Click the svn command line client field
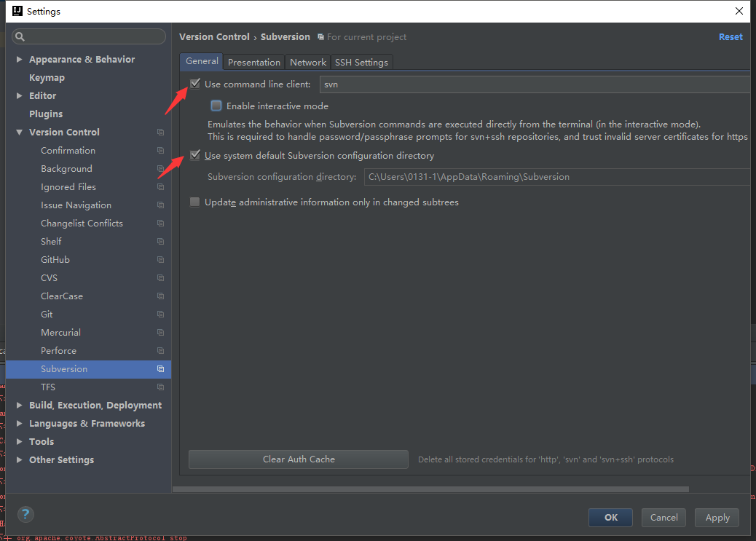The height and width of the screenshot is (541, 756). [x=535, y=84]
